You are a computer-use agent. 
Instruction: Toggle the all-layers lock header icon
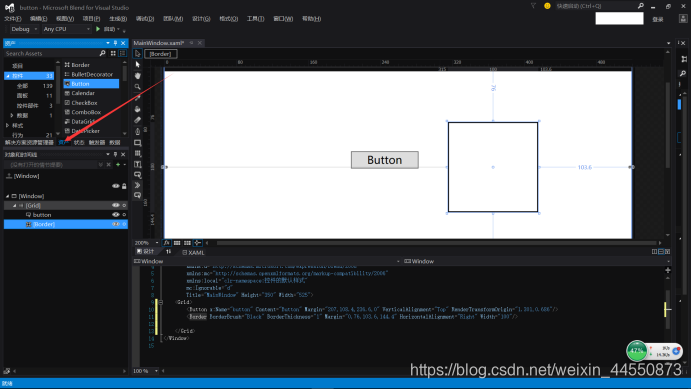pyautogui.click(x=124, y=186)
